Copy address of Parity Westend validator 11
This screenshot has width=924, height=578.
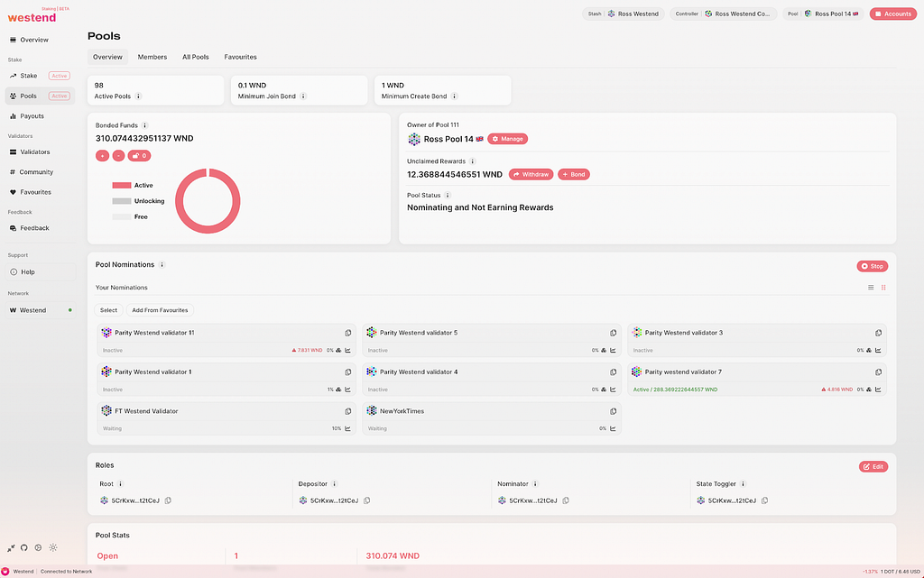(347, 333)
